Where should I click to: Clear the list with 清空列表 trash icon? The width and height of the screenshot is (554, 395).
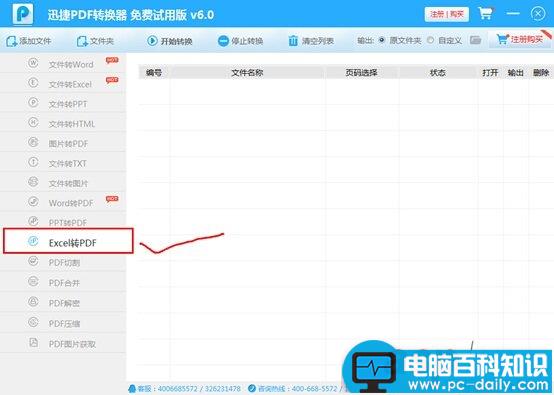[x=293, y=41]
